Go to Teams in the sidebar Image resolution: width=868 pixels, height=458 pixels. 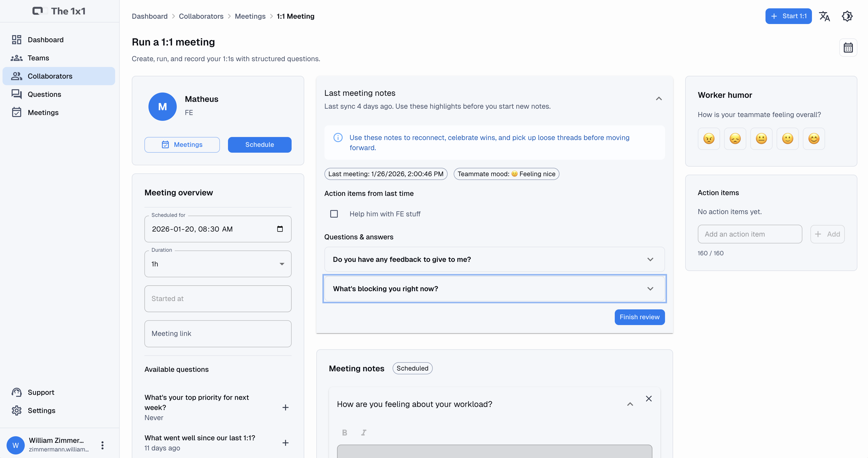38,58
